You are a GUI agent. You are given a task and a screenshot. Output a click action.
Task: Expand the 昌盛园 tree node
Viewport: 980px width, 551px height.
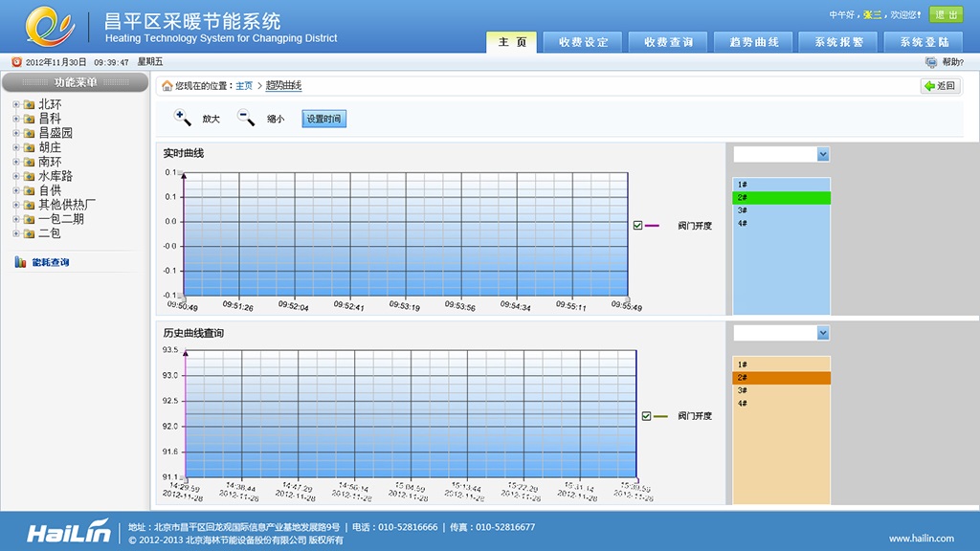16,134
